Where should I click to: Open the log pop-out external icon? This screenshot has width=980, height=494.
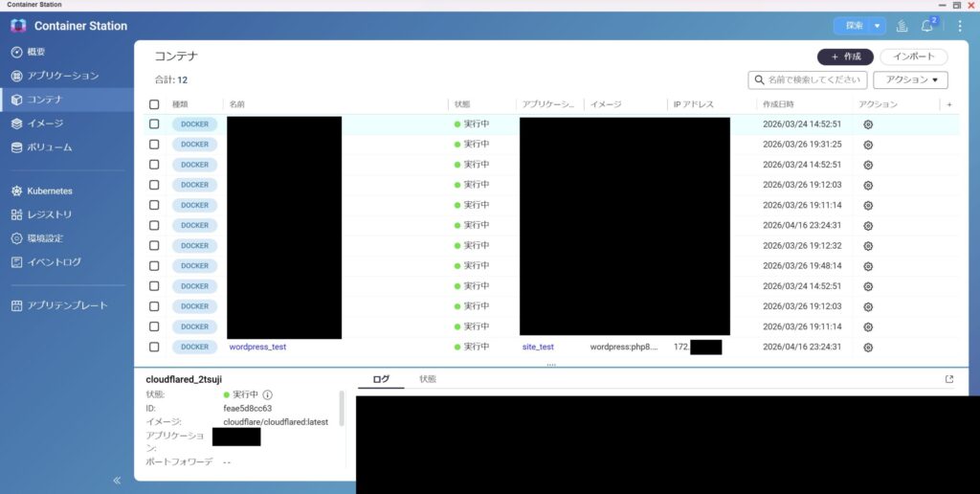[949, 379]
